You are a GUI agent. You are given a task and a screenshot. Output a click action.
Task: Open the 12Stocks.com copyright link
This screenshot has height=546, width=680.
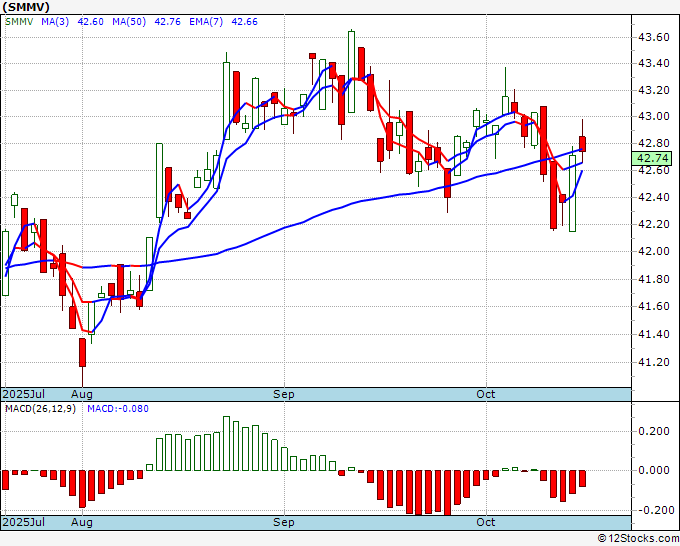pos(638,539)
